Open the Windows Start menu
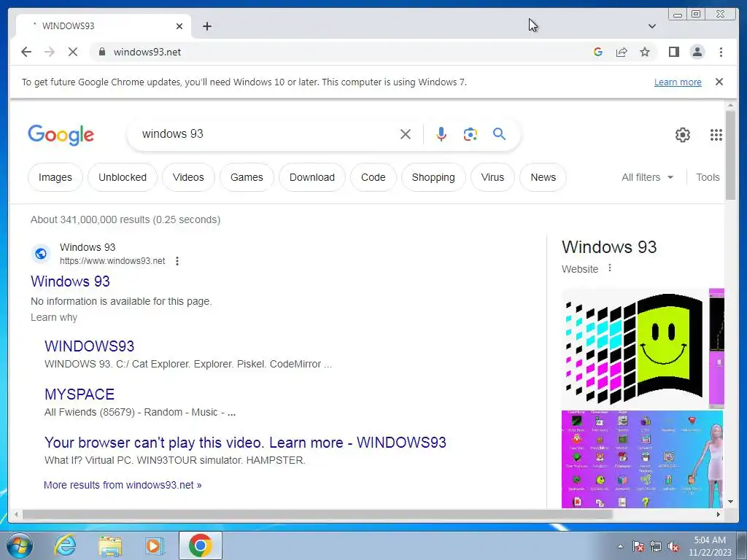747x560 pixels. pyautogui.click(x=20, y=545)
